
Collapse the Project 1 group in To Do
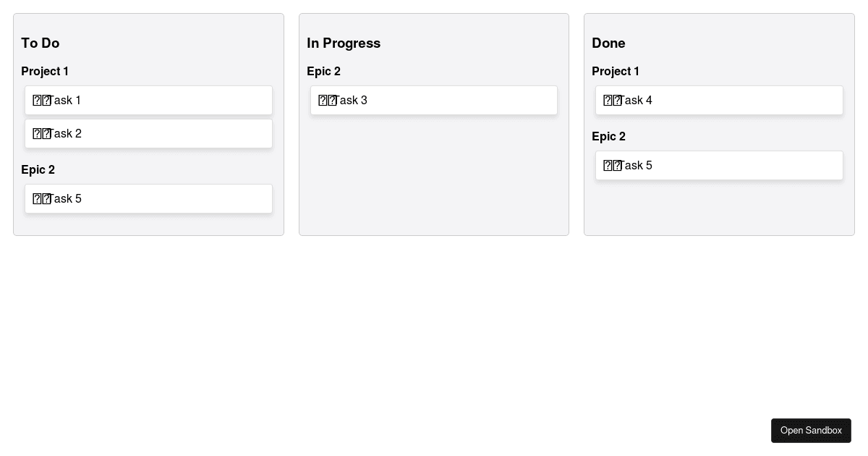tap(45, 72)
